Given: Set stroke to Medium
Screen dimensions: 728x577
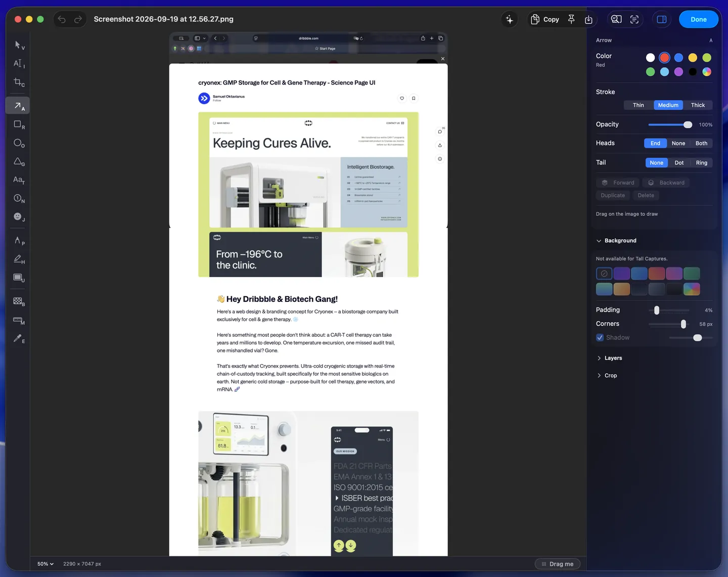Looking at the screenshot, I should 668,105.
